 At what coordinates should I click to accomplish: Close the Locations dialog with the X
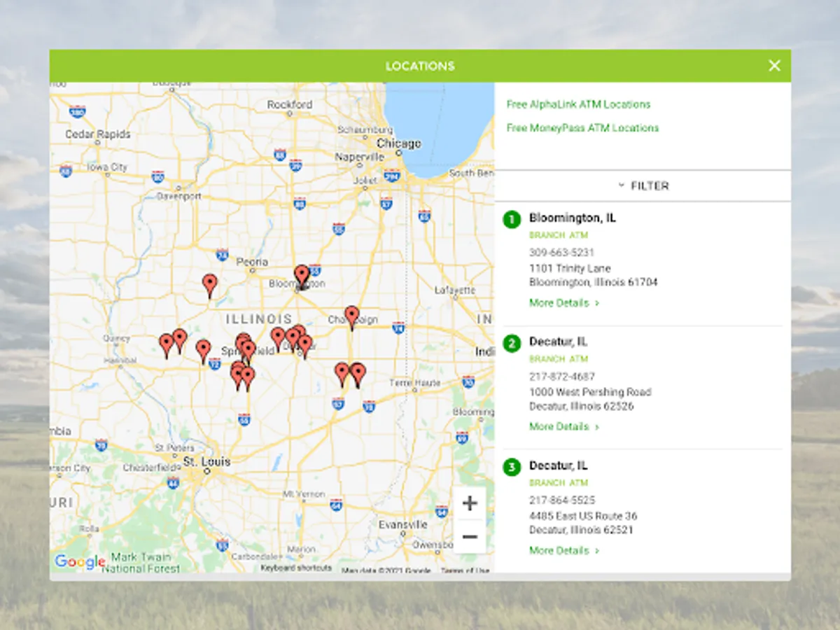(774, 66)
